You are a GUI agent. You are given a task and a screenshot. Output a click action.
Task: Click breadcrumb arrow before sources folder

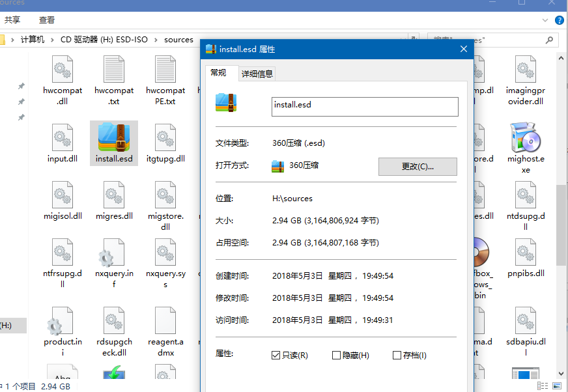[157, 40]
